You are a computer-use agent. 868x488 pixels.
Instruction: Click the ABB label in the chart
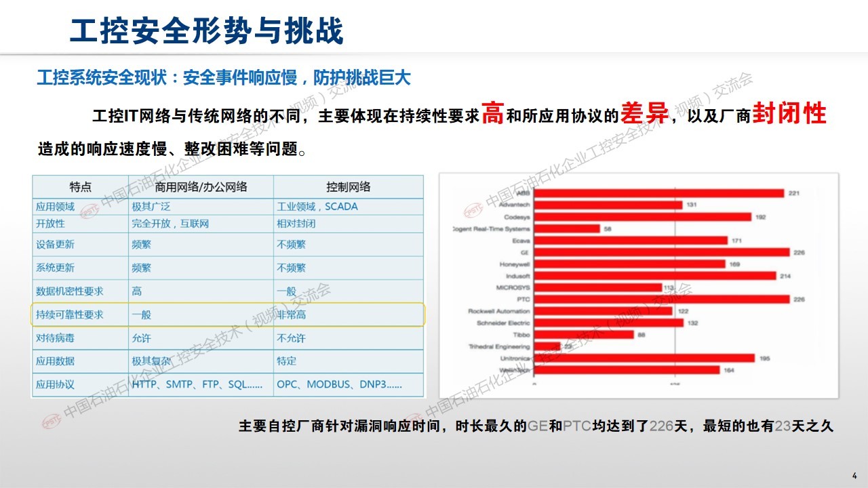pos(523,193)
